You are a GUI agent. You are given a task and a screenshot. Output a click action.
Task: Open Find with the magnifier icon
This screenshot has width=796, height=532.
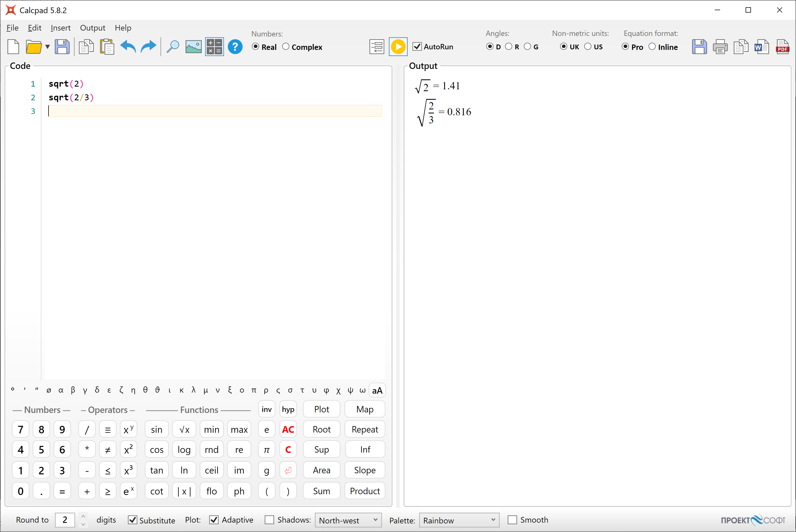click(173, 47)
